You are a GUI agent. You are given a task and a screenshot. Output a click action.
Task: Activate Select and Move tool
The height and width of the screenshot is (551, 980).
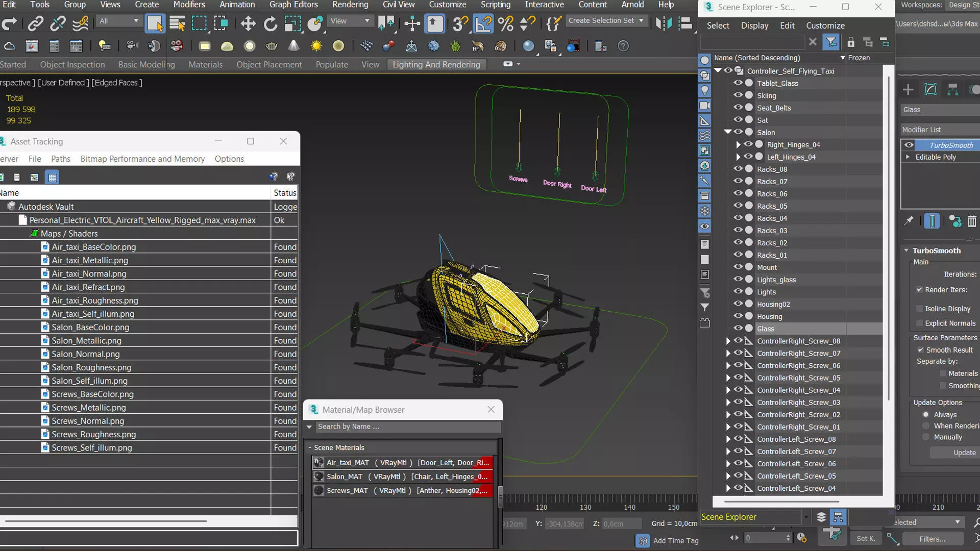click(x=248, y=23)
